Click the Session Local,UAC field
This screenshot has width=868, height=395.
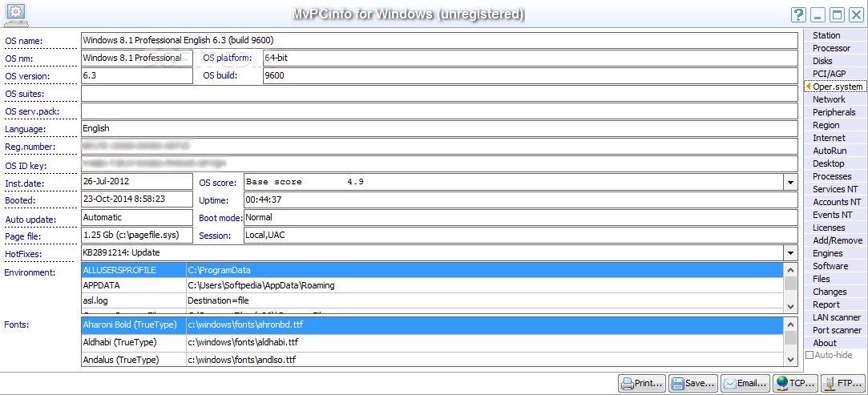point(520,236)
